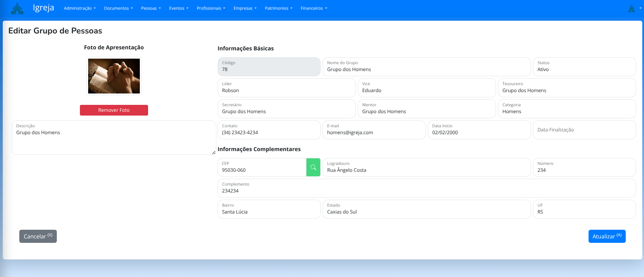The width and height of the screenshot is (644, 277).
Task: Click the Cancelar button
Action: click(x=38, y=236)
